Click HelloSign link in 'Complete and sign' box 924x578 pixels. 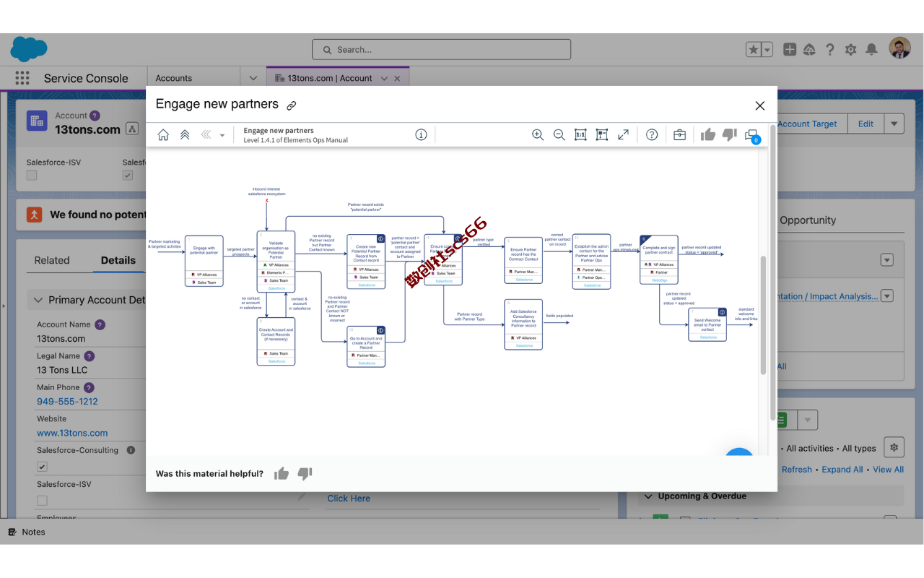(x=659, y=280)
